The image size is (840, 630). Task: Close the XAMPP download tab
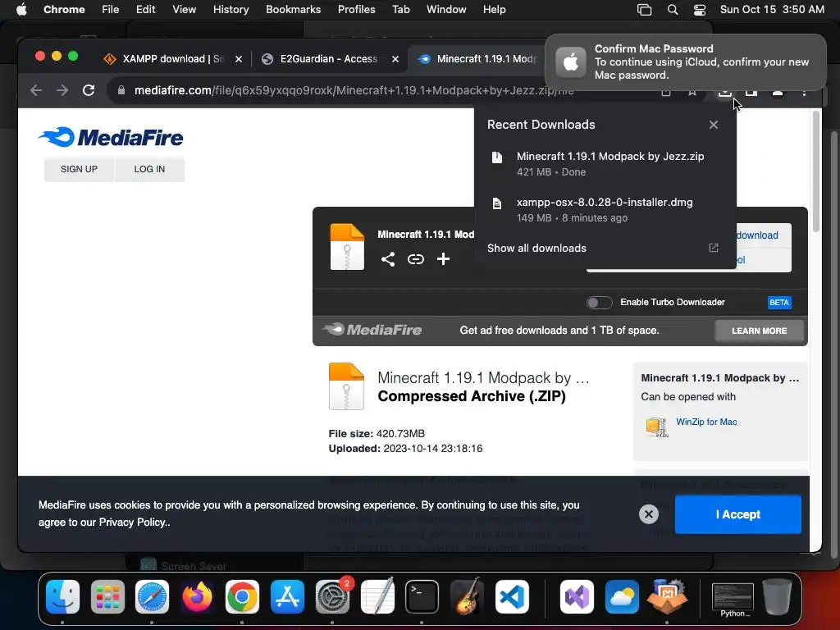point(239,59)
